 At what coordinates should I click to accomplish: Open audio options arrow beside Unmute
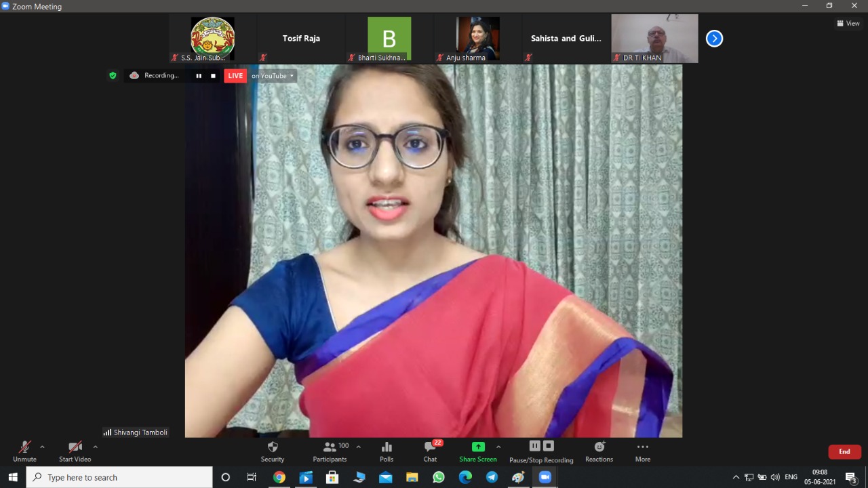[42, 447]
